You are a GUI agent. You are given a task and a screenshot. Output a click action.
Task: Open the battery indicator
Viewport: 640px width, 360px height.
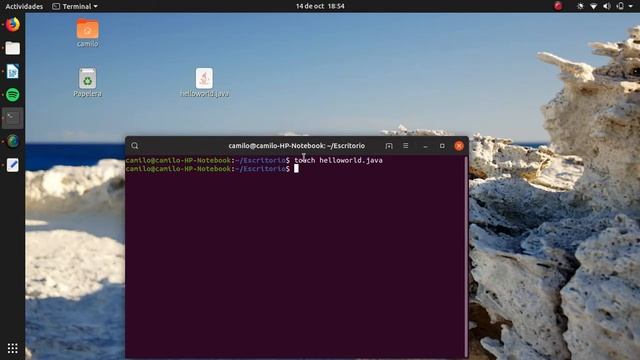tap(620, 6)
